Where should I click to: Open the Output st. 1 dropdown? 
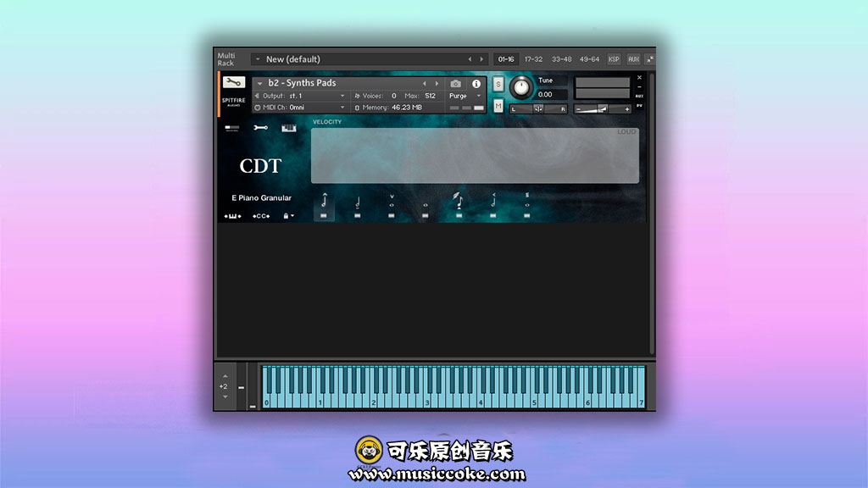(x=301, y=96)
